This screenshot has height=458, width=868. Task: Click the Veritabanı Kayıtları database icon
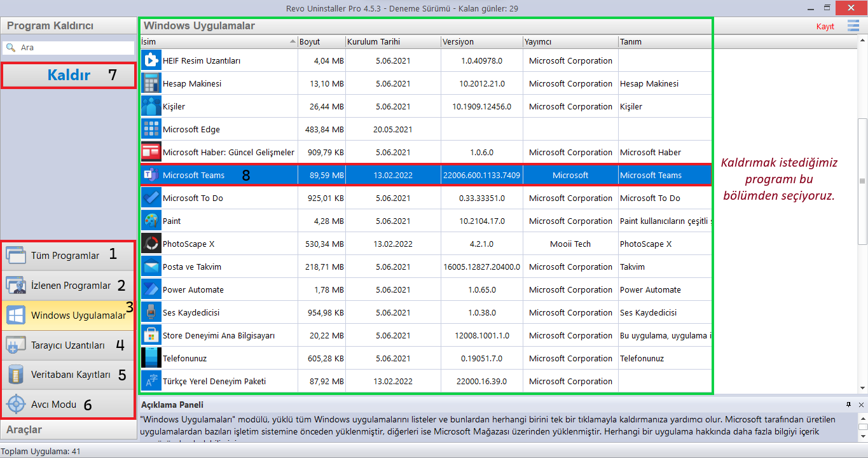click(16, 375)
